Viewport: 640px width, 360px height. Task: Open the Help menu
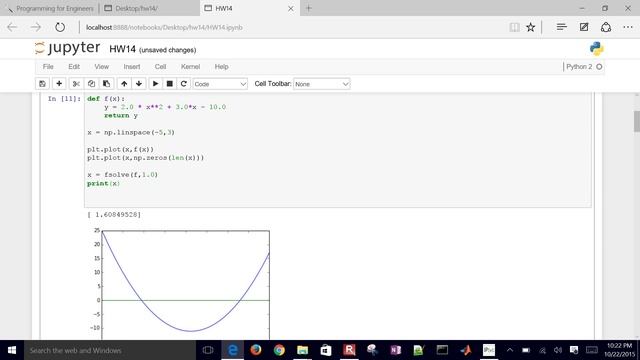coord(222,67)
